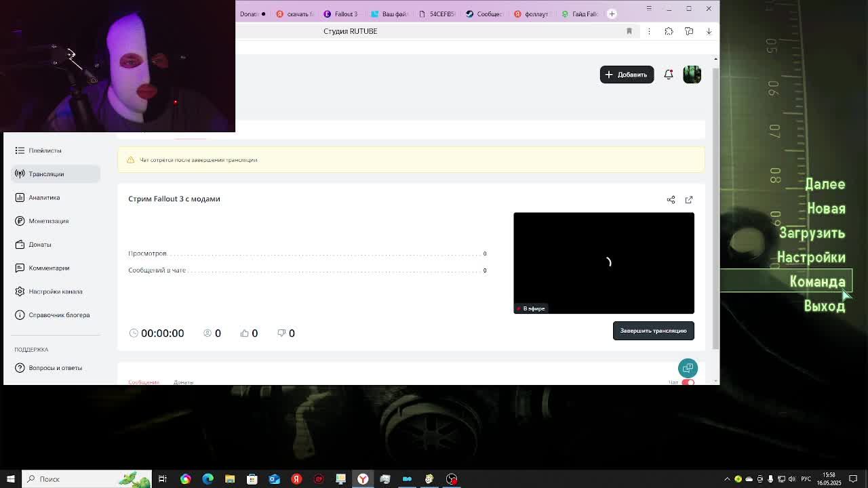Image resolution: width=868 pixels, height=488 pixels.
Task: Open Task View on the taskbar
Action: click(163, 479)
